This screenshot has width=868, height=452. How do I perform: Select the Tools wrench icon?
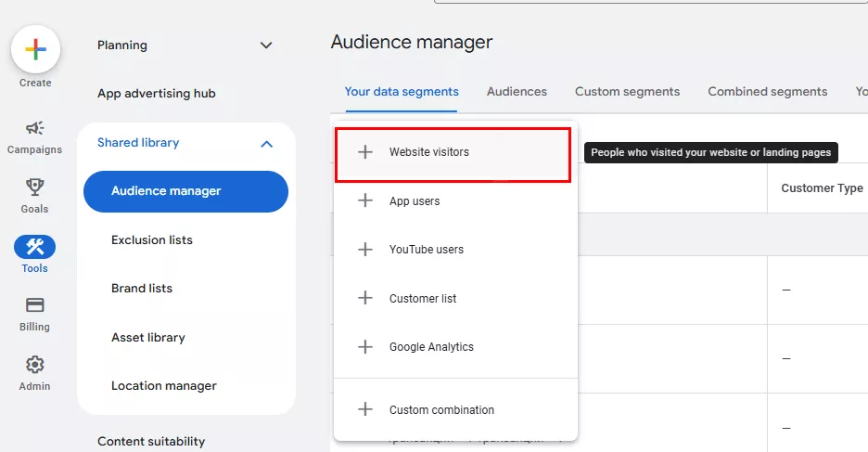point(35,247)
